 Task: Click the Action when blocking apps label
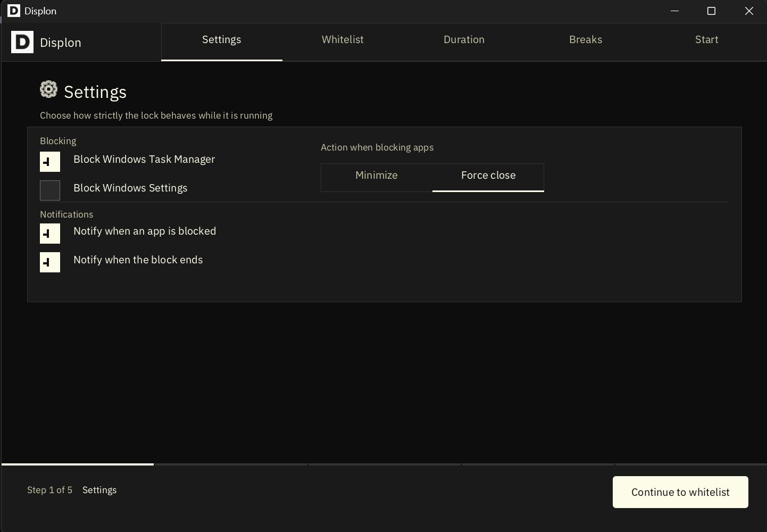tap(377, 147)
